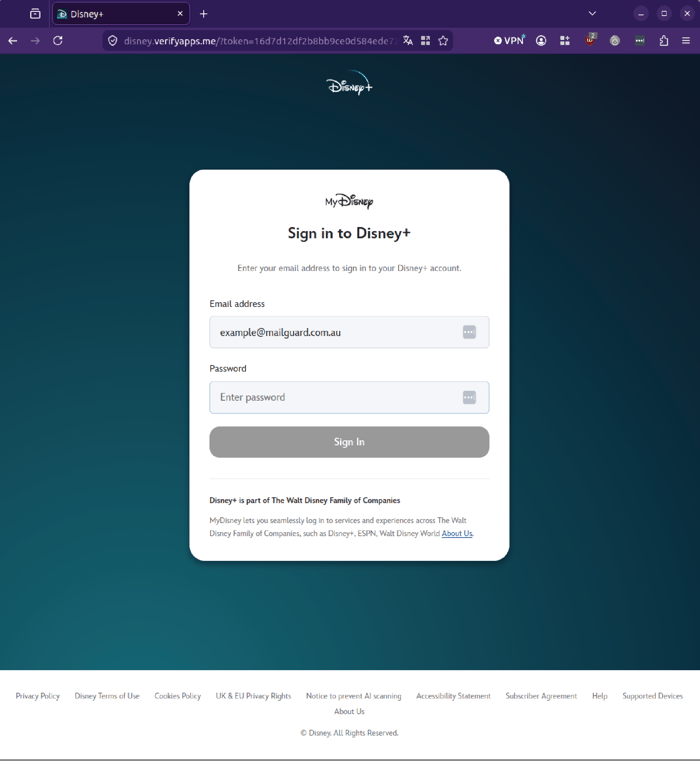Bookmark this page with the star icon
The height and width of the screenshot is (761, 700).
[443, 41]
